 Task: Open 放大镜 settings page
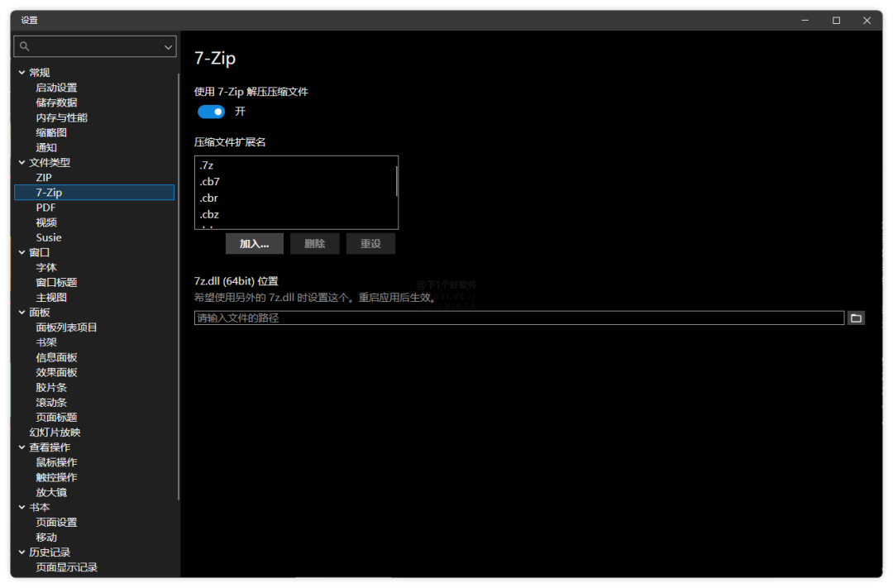pyautogui.click(x=51, y=492)
